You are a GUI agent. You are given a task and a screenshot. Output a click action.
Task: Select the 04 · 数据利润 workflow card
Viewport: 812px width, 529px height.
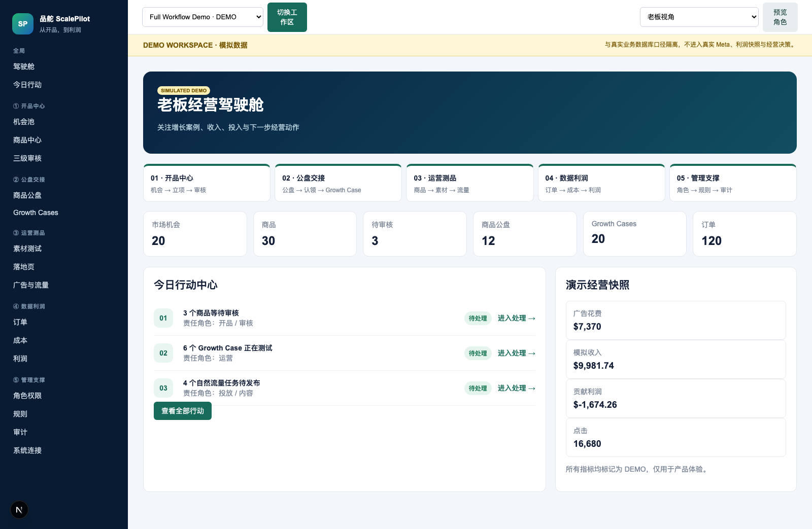tap(601, 183)
